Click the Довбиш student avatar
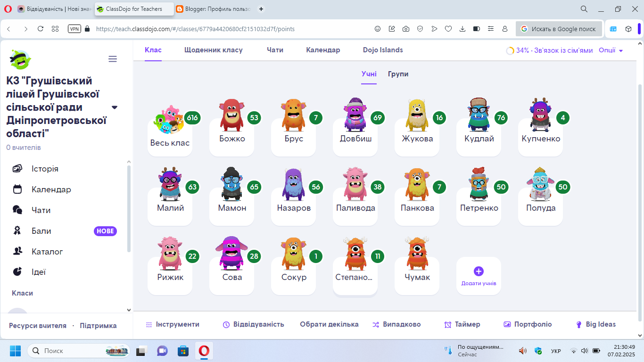The width and height of the screenshot is (644, 362). tap(355, 115)
